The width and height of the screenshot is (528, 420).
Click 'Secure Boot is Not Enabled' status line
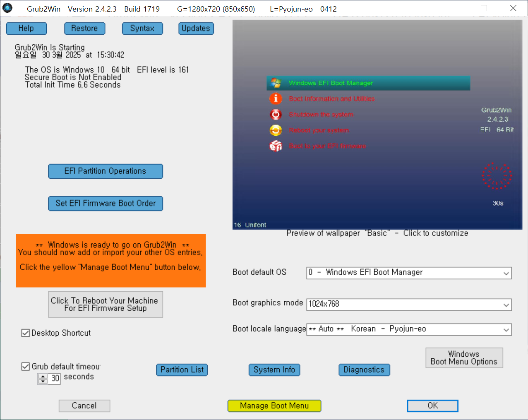(73, 77)
